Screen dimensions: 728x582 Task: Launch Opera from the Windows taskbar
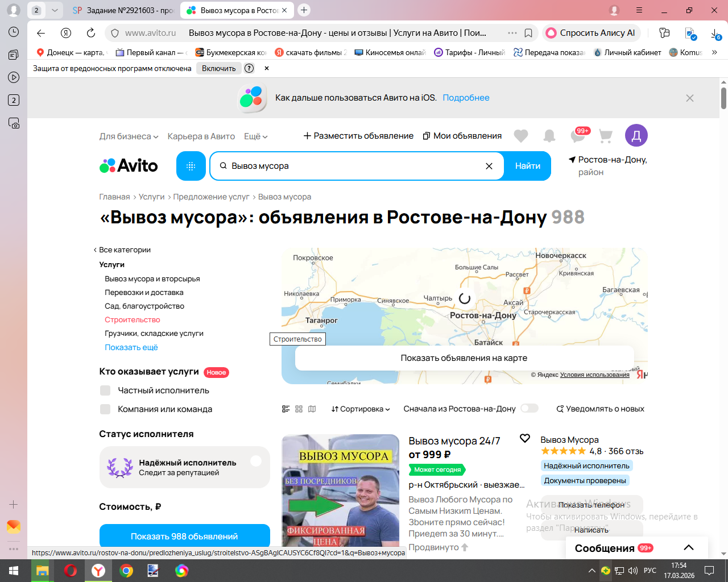click(71, 571)
